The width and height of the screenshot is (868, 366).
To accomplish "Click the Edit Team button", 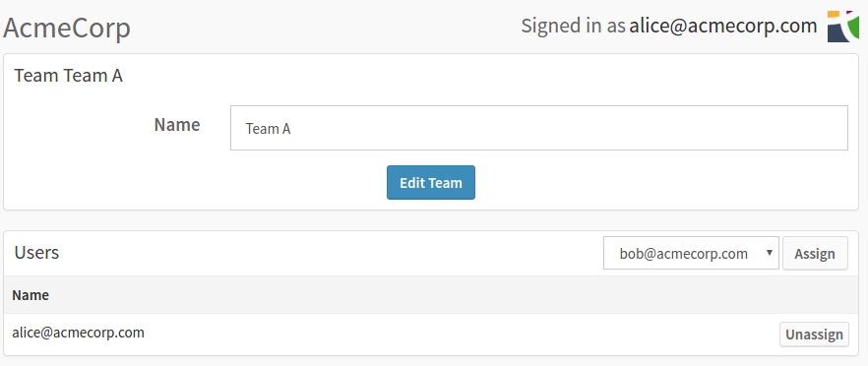I will coord(431,182).
